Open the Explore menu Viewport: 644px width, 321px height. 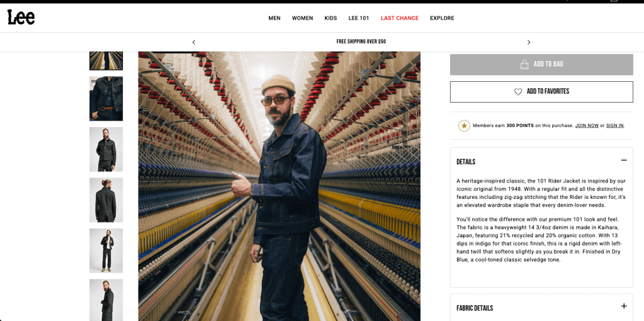tap(442, 18)
